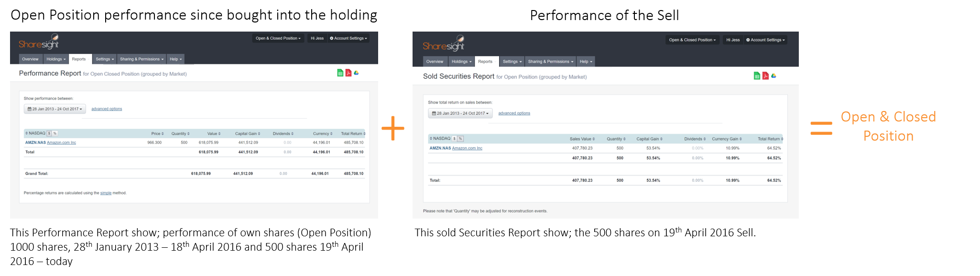Click 53.54% capital gain in Sold Securities AMZN row

(653, 148)
